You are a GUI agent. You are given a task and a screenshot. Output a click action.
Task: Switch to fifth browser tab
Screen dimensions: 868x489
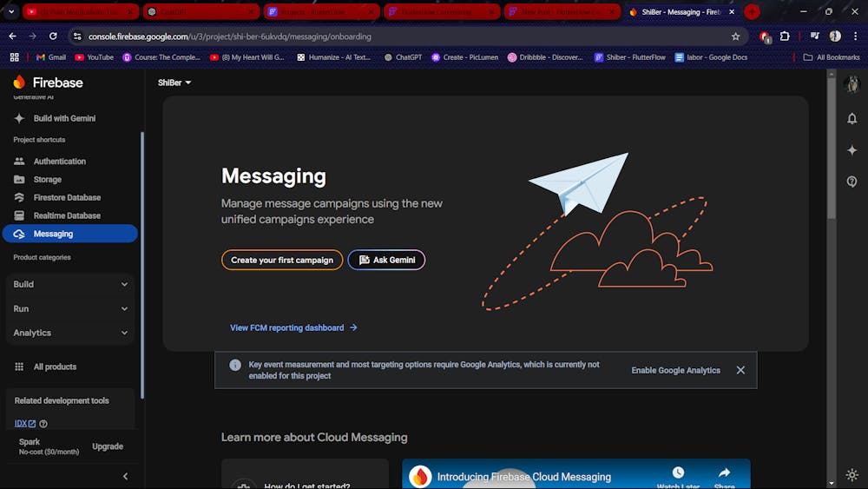[x=562, y=11]
